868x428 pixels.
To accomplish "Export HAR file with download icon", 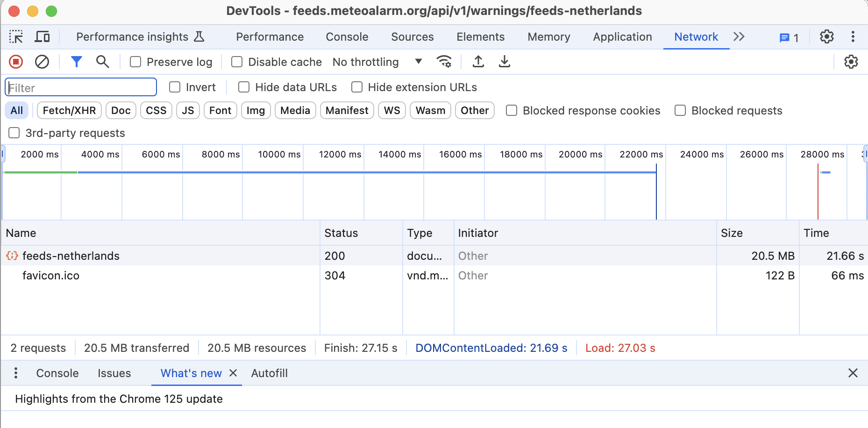I will (x=504, y=62).
